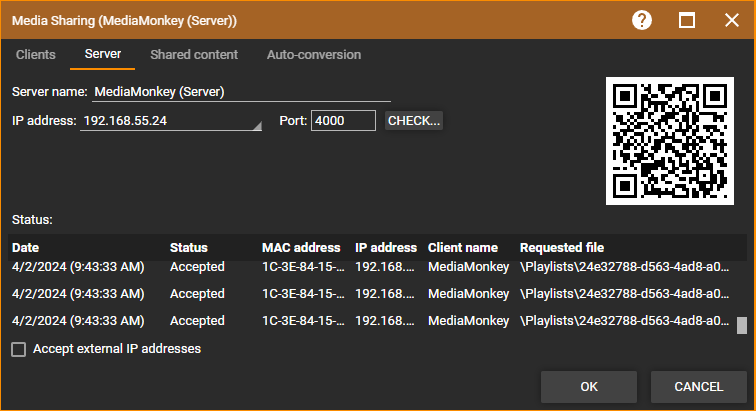Image resolution: width=756 pixels, height=411 pixels.
Task: Maximize the Media Sharing dialog
Action: [687, 20]
